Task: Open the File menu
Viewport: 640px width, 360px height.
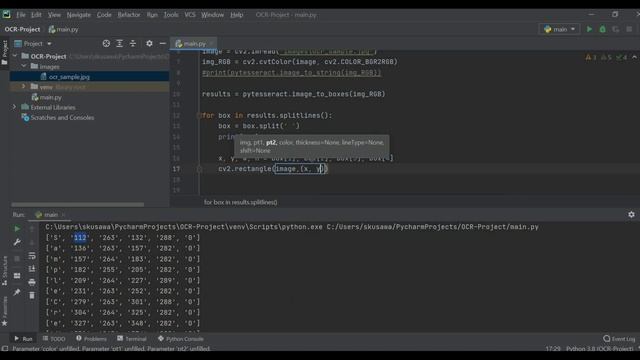Action: tap(21, 15)
